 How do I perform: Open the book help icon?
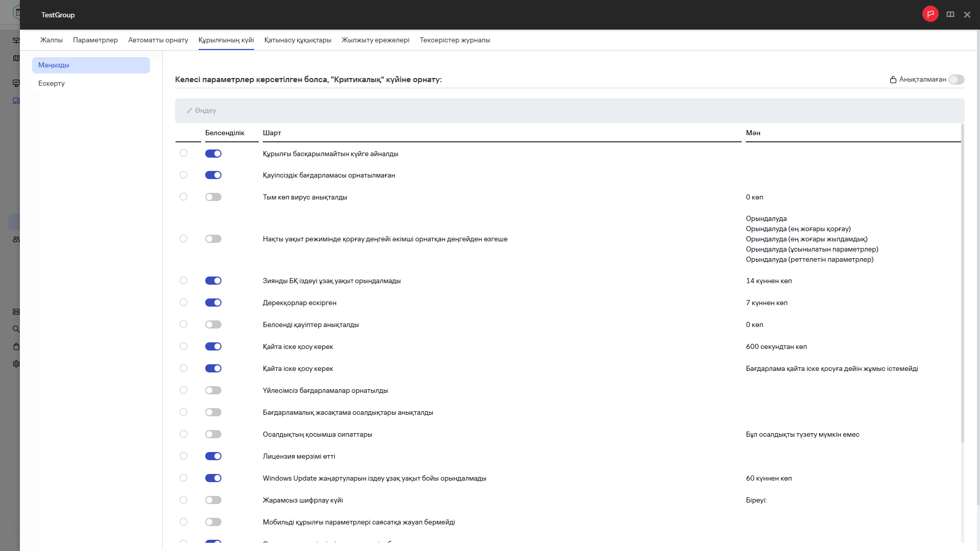coord(950,15)
